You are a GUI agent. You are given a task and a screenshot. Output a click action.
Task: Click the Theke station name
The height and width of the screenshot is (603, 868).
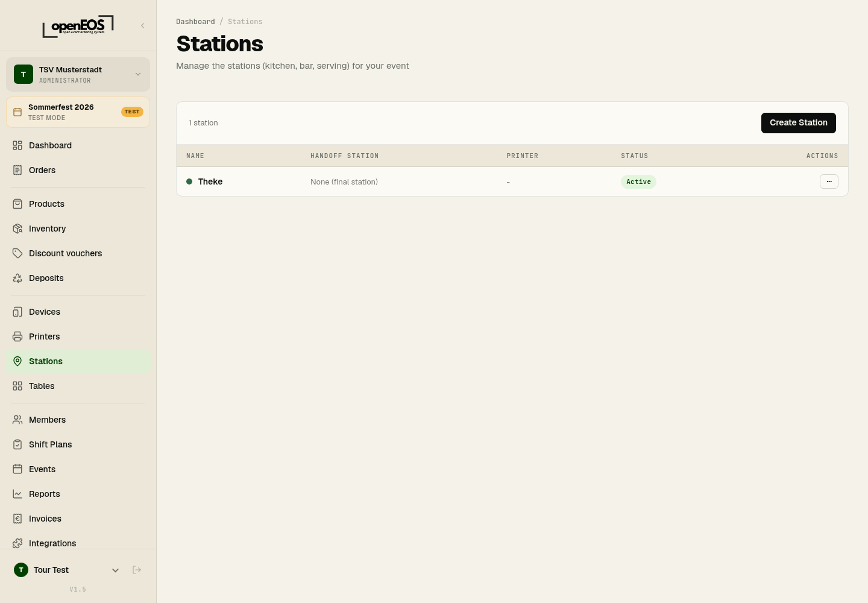pos(210,182)
